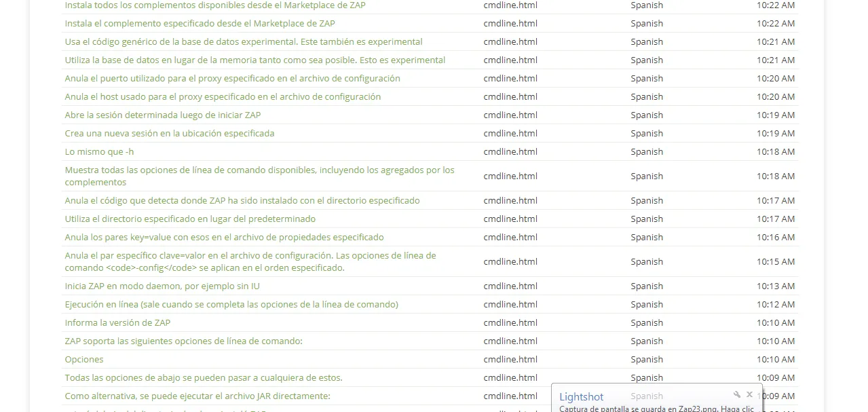The image size is (868, 412).
Task: Open the 'Opciones' translation entry
Action: (x=84, y=359)
